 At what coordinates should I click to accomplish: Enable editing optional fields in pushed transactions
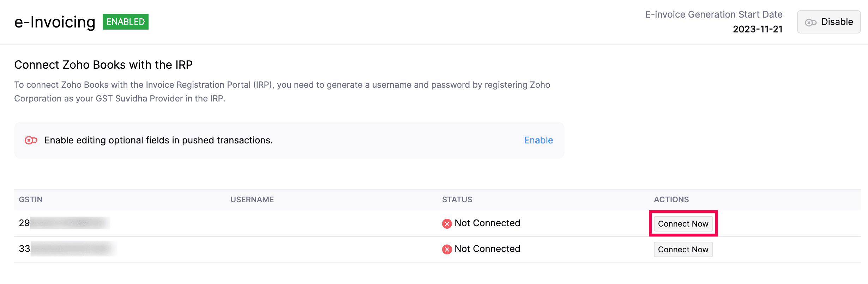[x=538, y=140]
